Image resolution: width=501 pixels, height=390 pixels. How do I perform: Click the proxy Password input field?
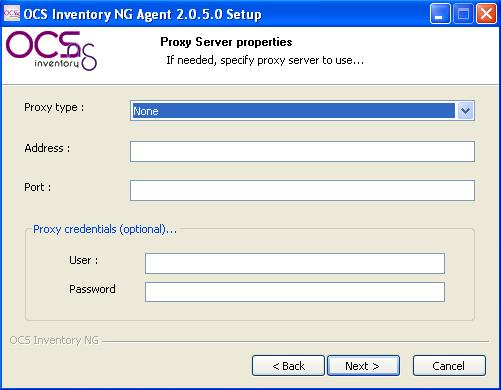[x=295, y=292]
